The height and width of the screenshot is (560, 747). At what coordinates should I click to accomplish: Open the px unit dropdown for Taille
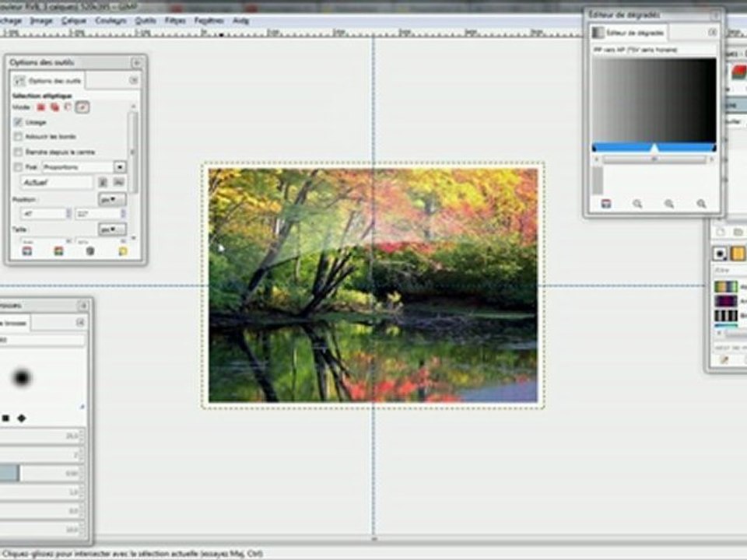click(112, 229)
